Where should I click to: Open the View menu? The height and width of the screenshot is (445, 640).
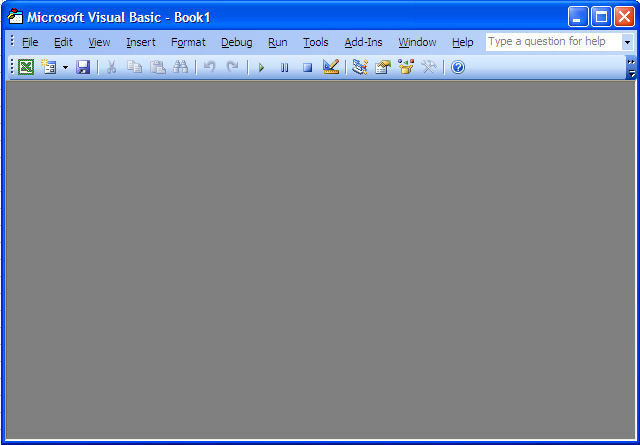pyautogui.click(x=99, y=42)
